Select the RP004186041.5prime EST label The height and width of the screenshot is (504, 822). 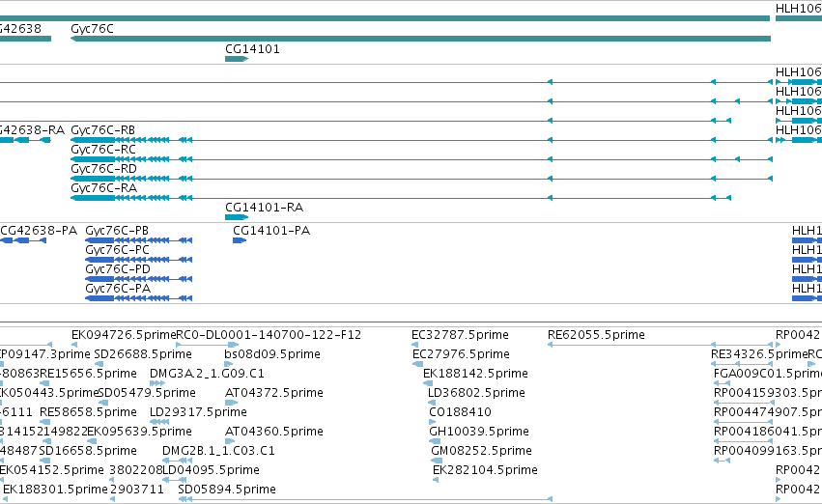(x=768, y=432)
